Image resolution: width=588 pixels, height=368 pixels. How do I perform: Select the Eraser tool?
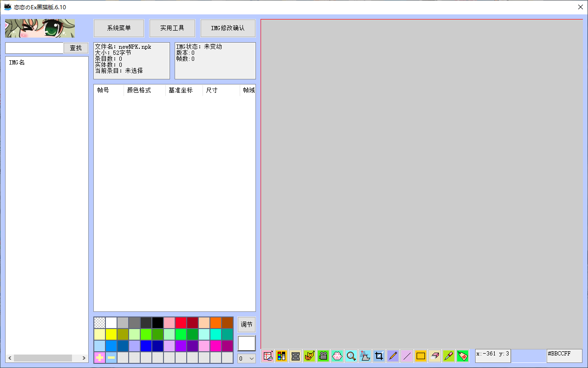(434, 356)
